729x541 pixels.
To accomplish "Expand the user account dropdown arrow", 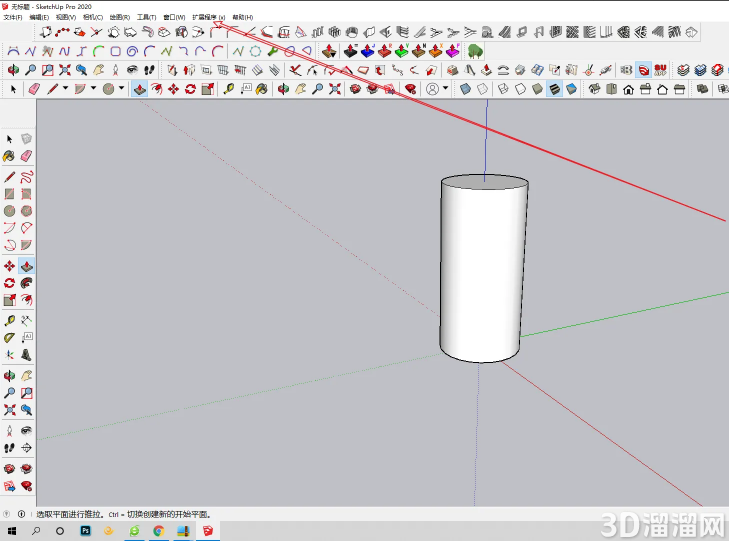I will [x=445, y=88].
